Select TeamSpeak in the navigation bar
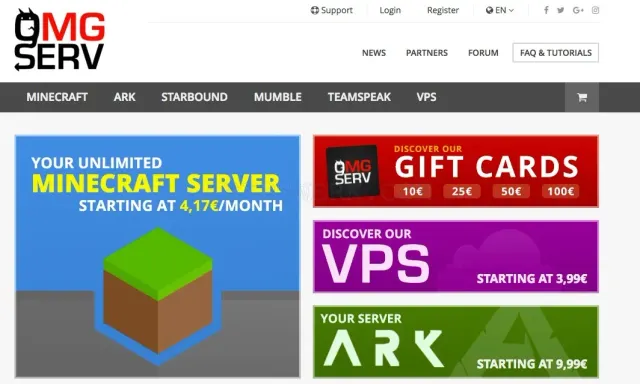Image resolution: width=640 pixels, height=384 pixels. (x=359, y=97)
